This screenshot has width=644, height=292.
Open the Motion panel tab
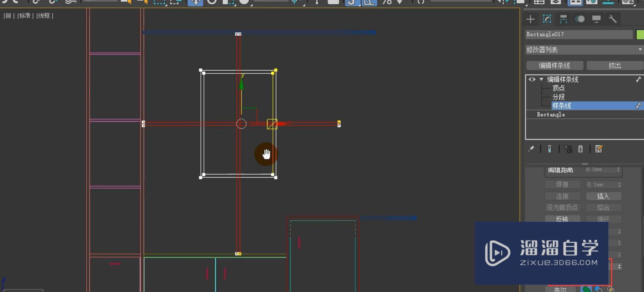(x=580, y=19)
